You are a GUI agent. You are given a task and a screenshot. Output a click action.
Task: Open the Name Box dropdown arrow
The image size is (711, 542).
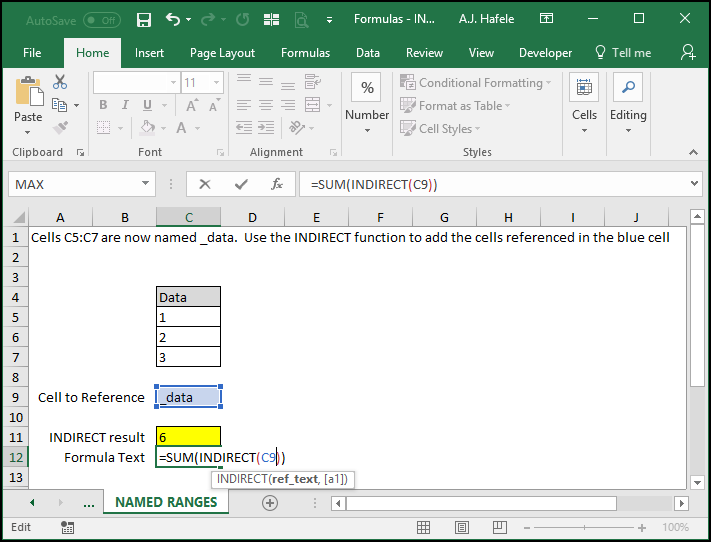[145, 184]
